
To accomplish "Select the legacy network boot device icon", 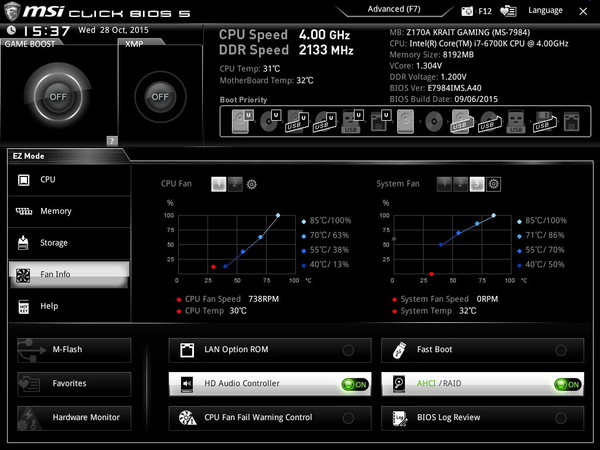I will point(572,122).
